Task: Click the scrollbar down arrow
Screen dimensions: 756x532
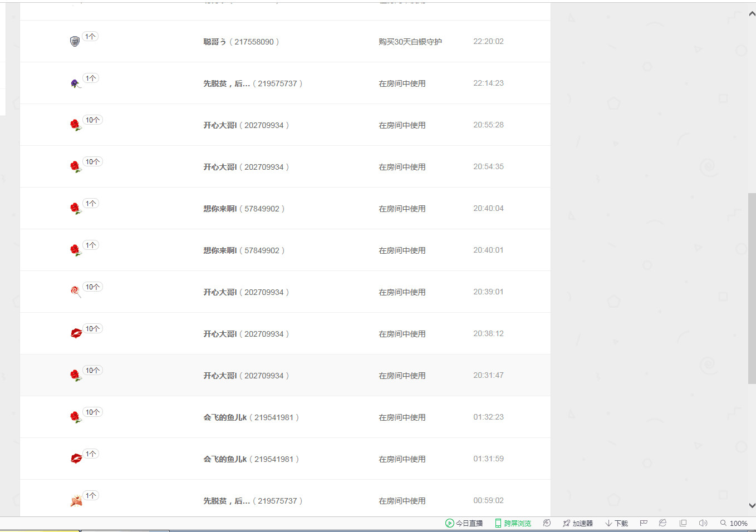Action: click(752, 505)
